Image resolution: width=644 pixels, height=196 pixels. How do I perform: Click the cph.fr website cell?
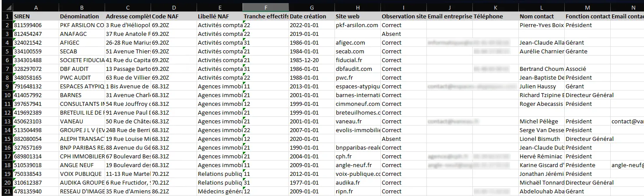(x=358, y=156)
